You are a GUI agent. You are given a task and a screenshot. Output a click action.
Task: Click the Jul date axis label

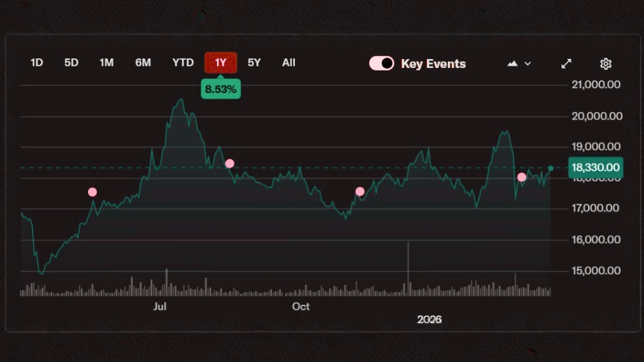tap(160, 307)
